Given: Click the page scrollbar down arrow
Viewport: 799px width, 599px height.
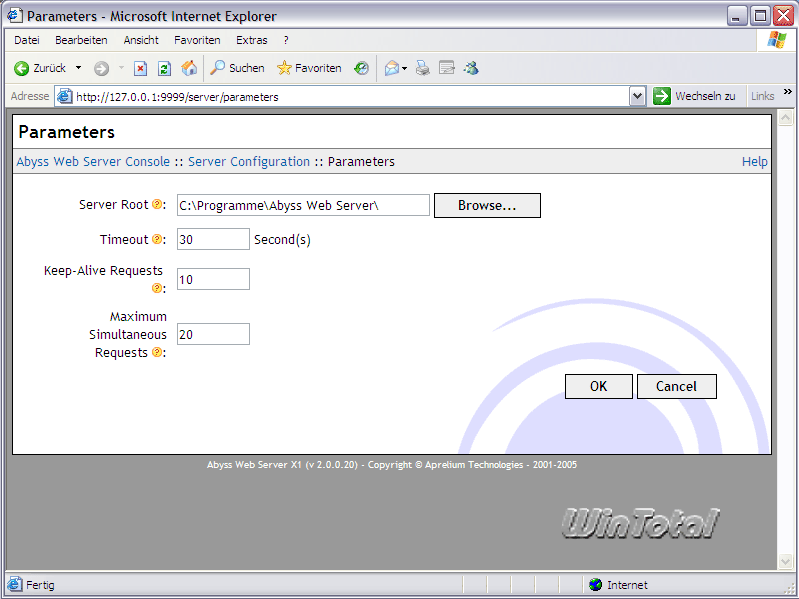Looking at the screenshot, I should 785,561.
